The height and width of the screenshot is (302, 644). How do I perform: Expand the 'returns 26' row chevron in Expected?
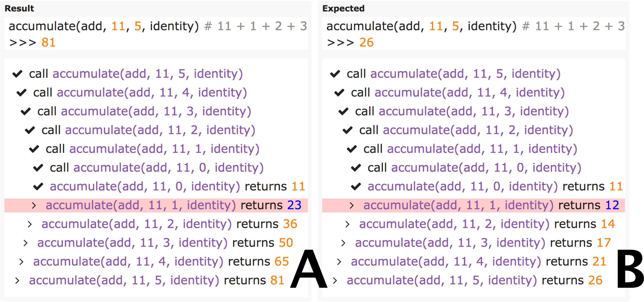click(335, 281)
